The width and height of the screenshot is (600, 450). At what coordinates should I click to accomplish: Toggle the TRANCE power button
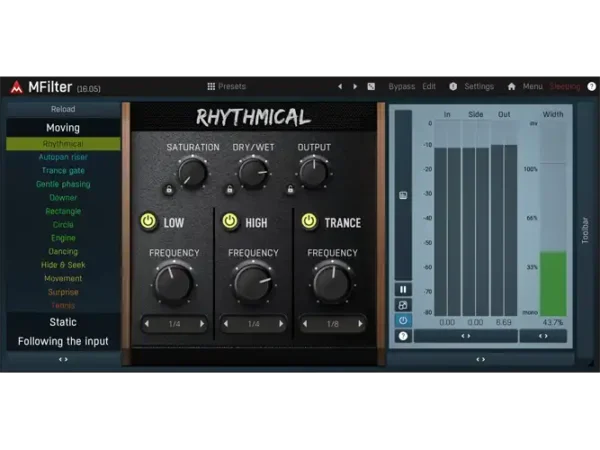pyautogui.click(x=309, y=221)
